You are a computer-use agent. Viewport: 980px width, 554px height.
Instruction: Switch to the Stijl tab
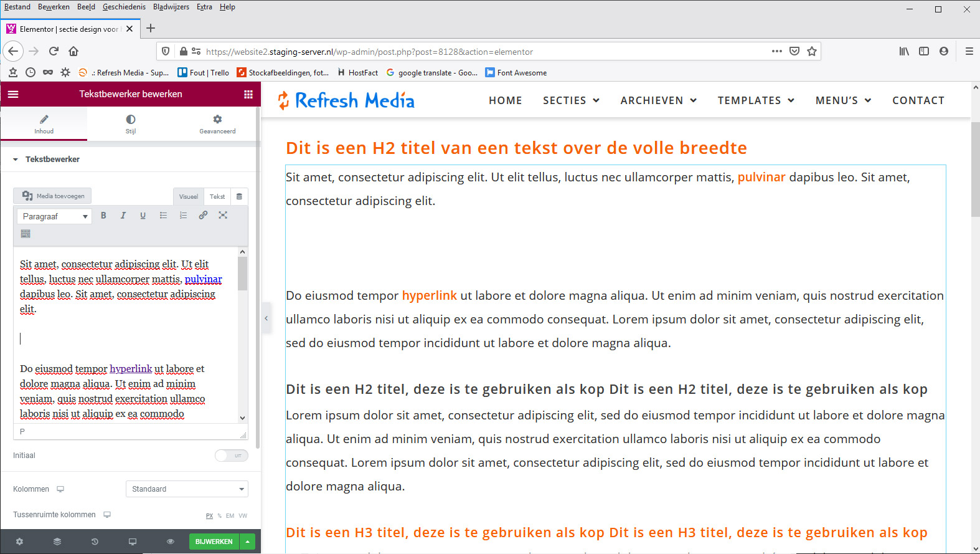(131, 123)
